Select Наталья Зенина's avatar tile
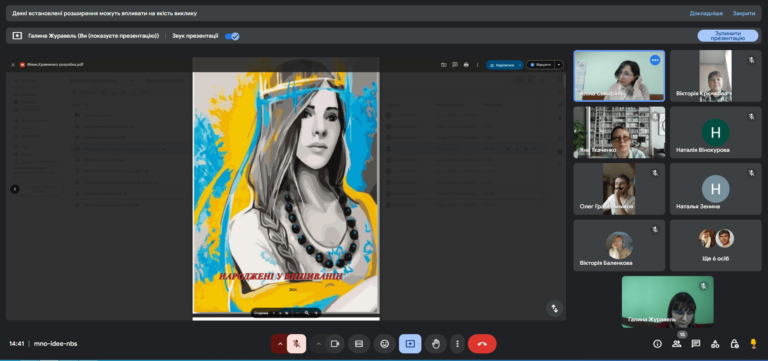Image resolution: width=768 pixels, height=361 pixels. [716, 189]
